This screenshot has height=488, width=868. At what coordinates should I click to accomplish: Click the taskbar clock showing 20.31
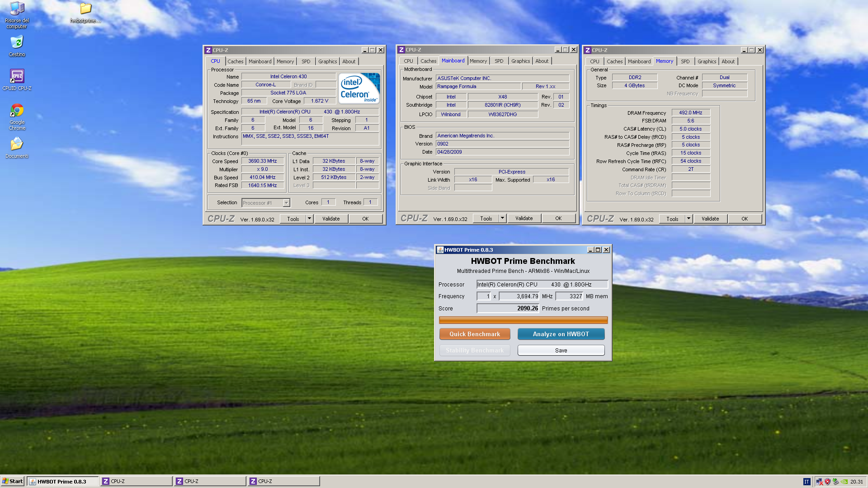coord(856,482)
